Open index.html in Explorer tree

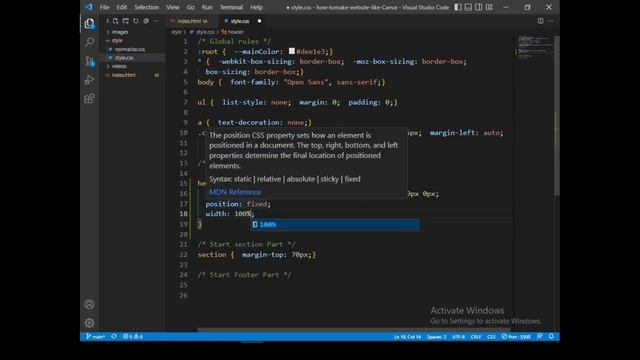pyautogui.click(x=124, y=75)
